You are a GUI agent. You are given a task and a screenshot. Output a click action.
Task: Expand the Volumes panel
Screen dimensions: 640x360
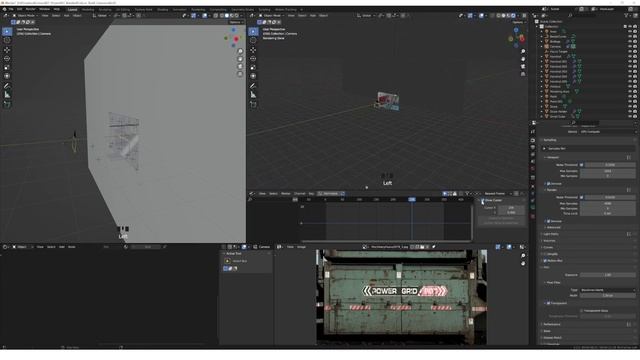[549, 241]
